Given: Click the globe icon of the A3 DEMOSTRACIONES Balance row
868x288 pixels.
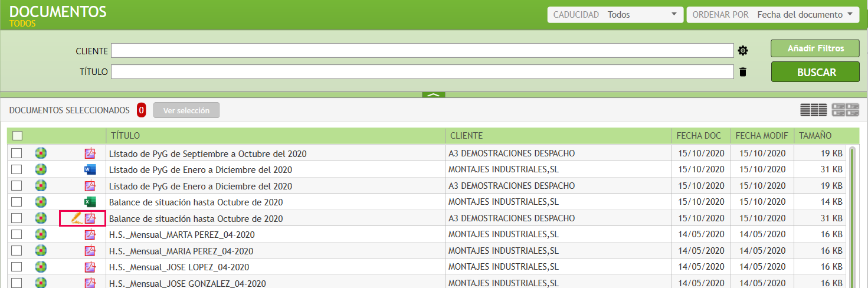Looking at the screenshot, I should pyautogui.click(x=41, y=218).
